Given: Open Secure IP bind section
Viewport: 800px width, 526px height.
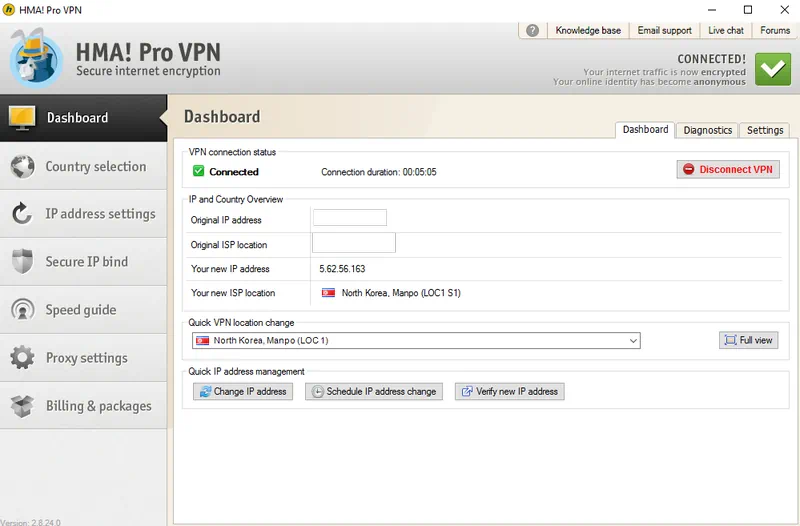Looking at the screenshot, I should pos(84,261).
